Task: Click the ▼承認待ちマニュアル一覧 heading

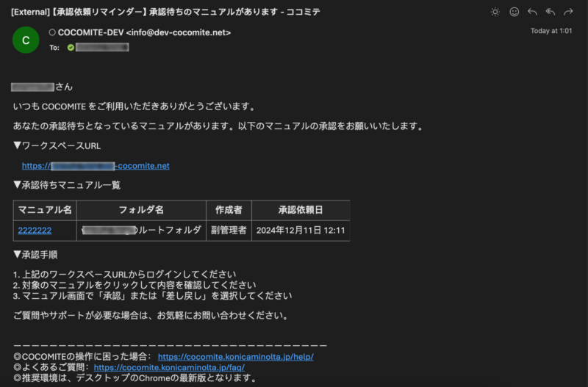Action: click(x=67, y=185)
